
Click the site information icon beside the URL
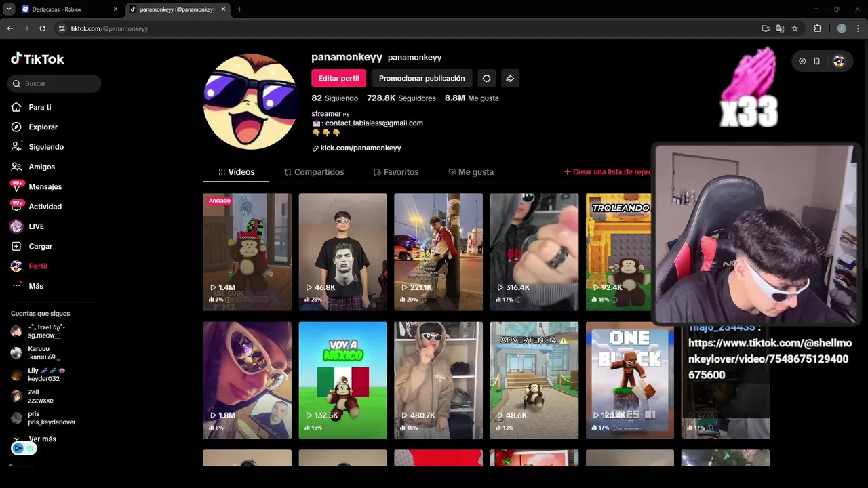pos(62,28)
